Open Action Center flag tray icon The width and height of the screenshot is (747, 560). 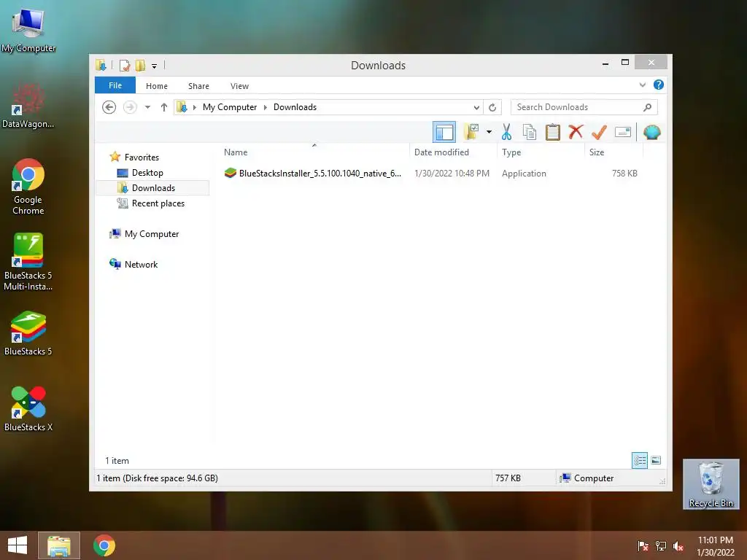coord(643,546)
